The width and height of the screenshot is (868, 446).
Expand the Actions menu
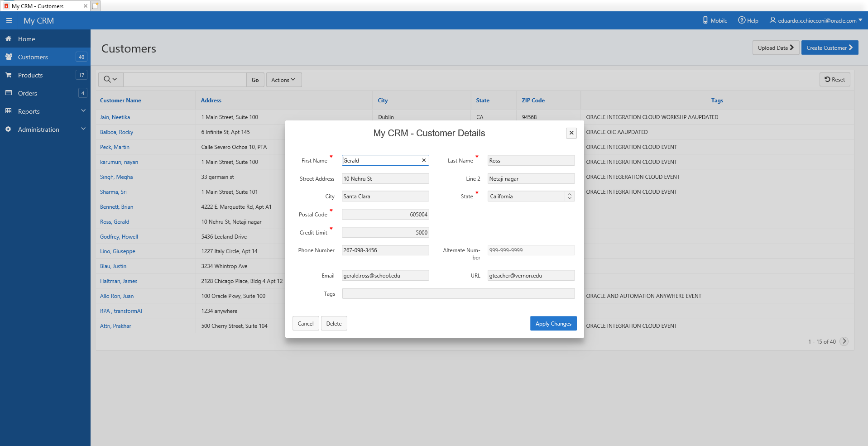tap(283, 80)
